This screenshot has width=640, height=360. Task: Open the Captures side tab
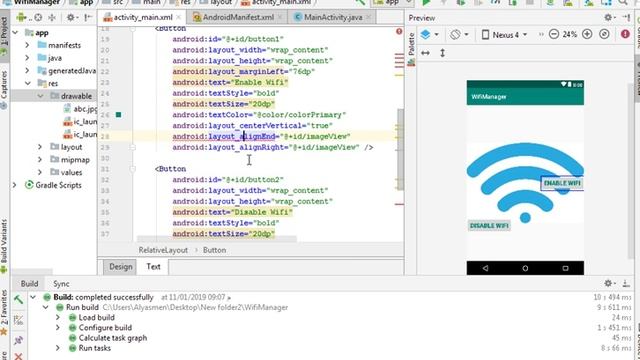click(x=4, y=89)
